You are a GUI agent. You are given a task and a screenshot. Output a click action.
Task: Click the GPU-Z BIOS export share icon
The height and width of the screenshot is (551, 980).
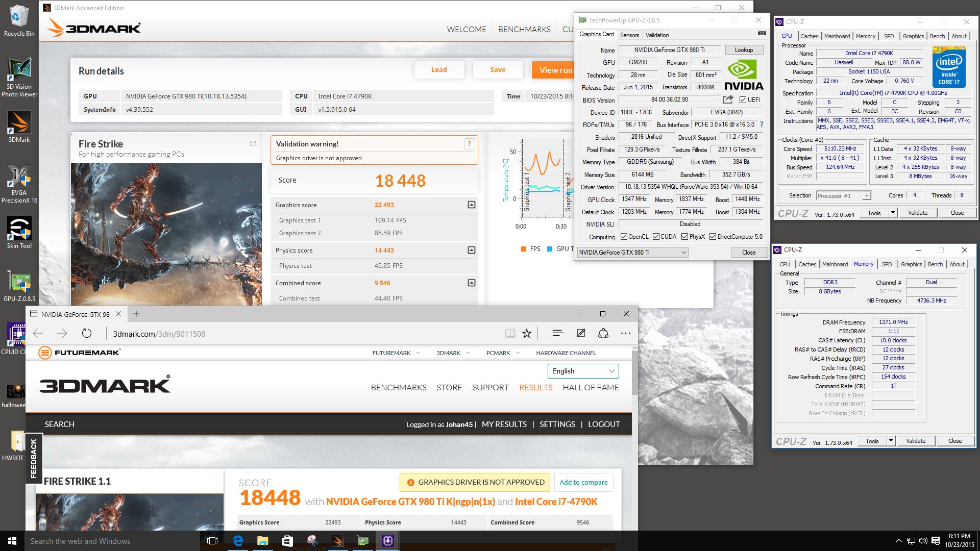[x=728, y=99]
